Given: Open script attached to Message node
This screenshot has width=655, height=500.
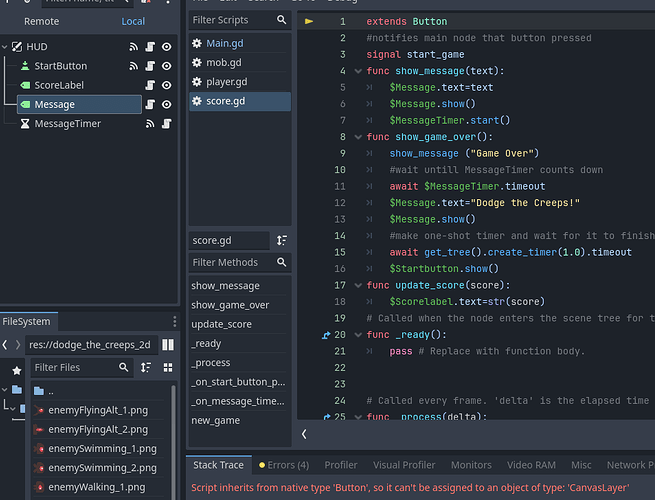Looking at the screenshot, I should click(150, 104).
